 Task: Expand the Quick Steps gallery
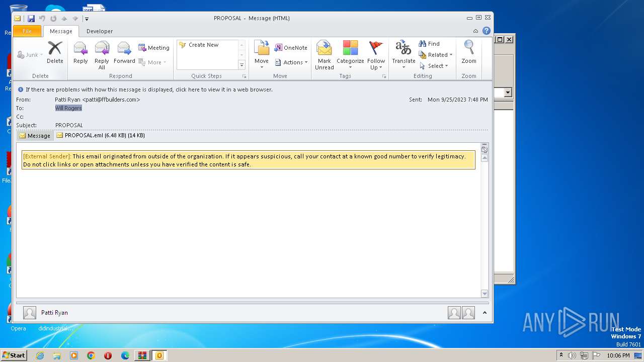point(242,65)
